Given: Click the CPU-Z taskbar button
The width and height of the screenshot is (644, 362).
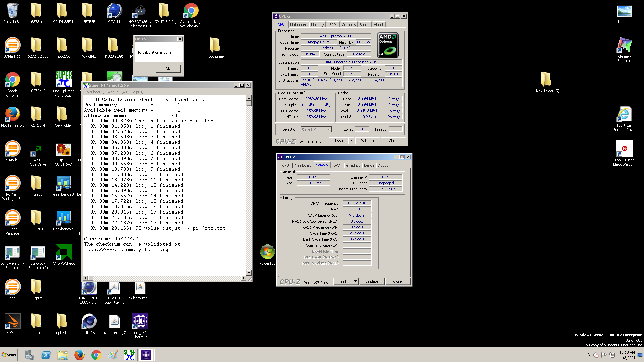Looking at the screenshot, I should 146,355.
